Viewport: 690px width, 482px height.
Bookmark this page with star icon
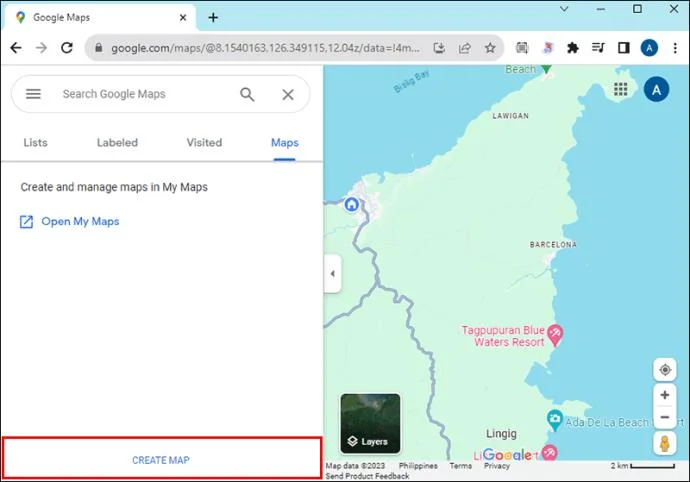click(x=490, y=48)
